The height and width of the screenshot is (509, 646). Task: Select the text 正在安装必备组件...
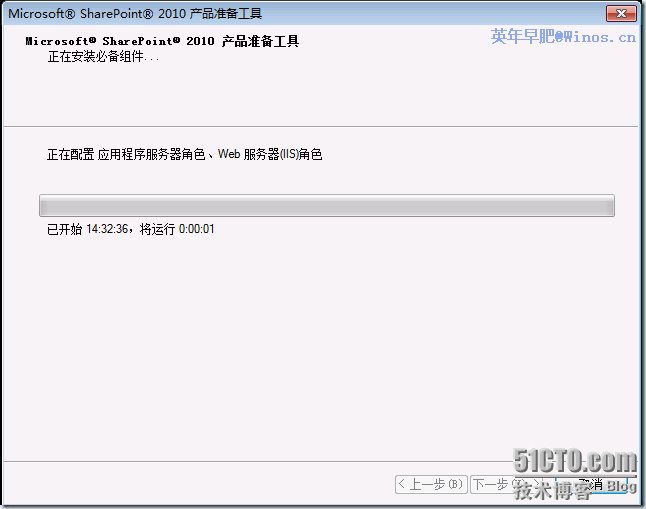[103, 57]
